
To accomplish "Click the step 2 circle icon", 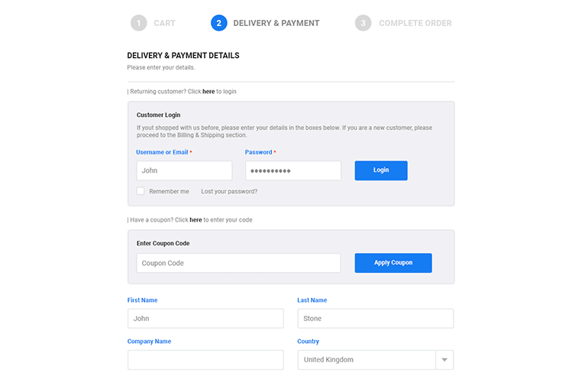I will click(x=219, y=23).
